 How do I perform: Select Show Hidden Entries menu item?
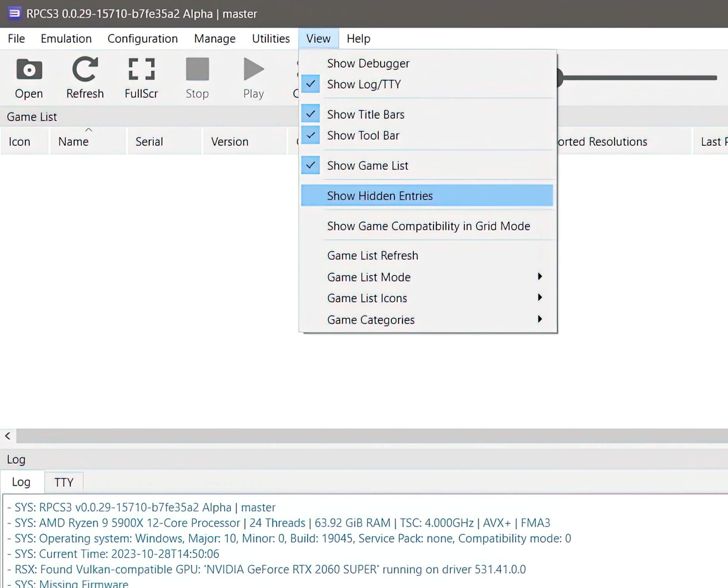(x=380, y=196)
